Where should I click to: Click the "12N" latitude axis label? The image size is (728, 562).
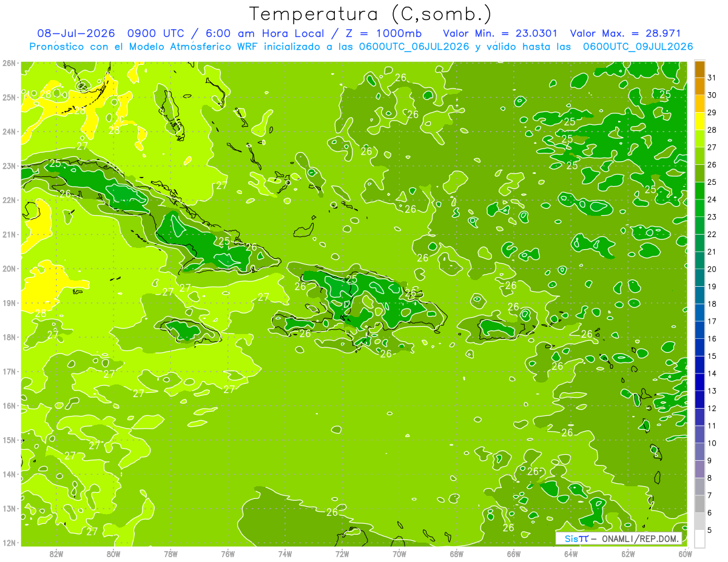pos(9,543)
